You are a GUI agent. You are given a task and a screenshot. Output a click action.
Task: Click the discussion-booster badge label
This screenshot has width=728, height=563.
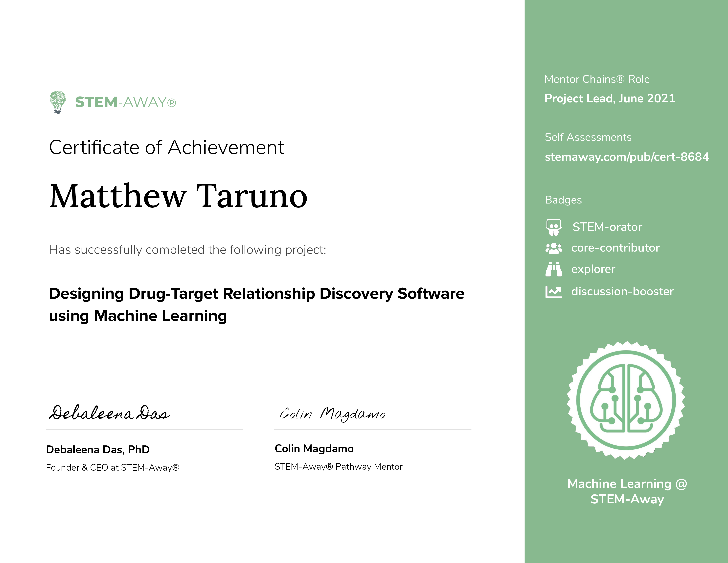622,291
